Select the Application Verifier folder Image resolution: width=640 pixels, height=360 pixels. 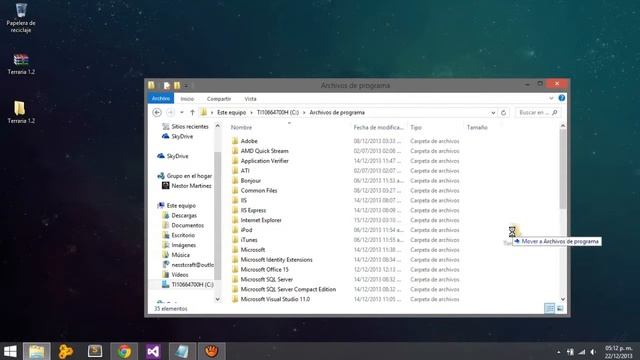pos(260,161)
